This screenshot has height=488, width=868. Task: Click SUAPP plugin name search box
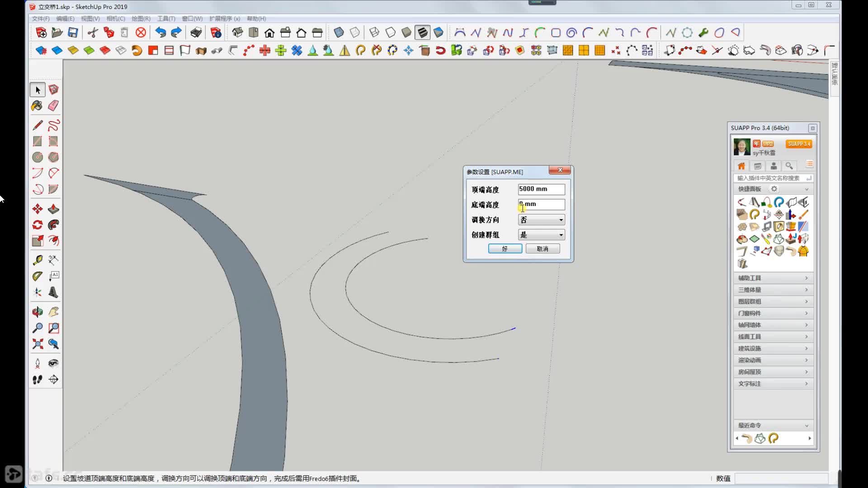773,178
